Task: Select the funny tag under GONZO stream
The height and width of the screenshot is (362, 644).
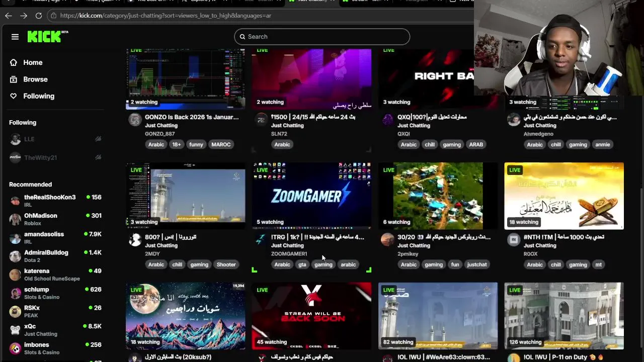Action: [x=196, y=145]
